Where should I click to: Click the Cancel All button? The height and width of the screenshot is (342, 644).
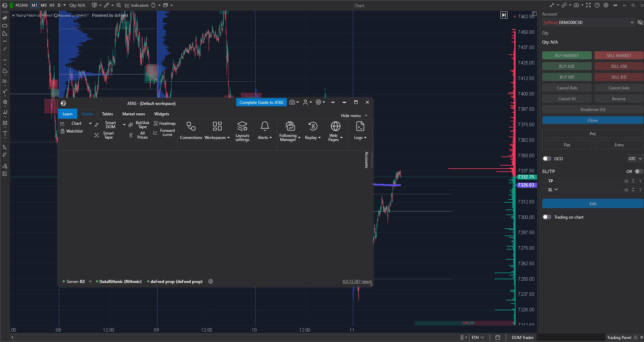coord(567,98)
